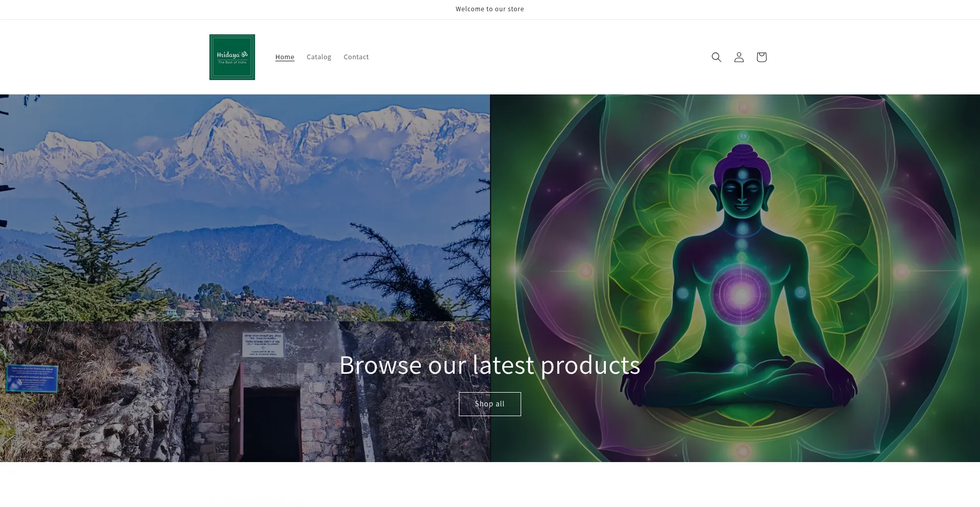Click the meditating figure's glowing heart chakra
This screenshot has height=507, width=980.
click(x=741, y=294)
